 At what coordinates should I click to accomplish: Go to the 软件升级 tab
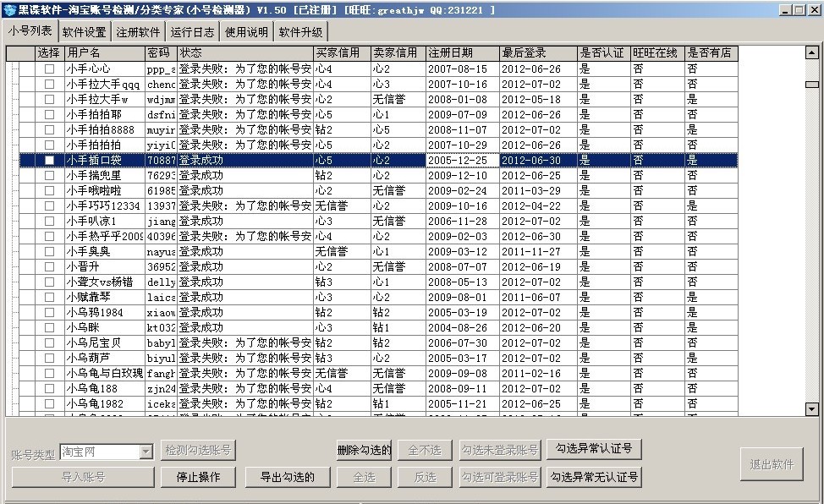(x=300, y=32)
